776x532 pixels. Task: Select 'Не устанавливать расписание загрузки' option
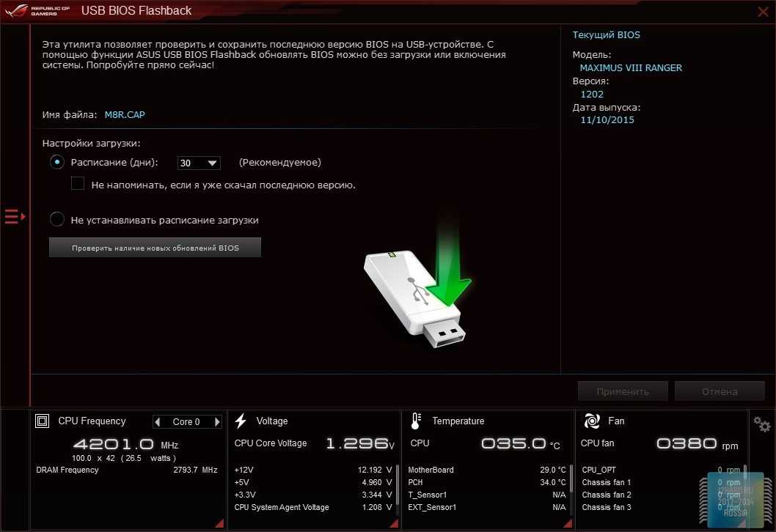click(57, 219)
